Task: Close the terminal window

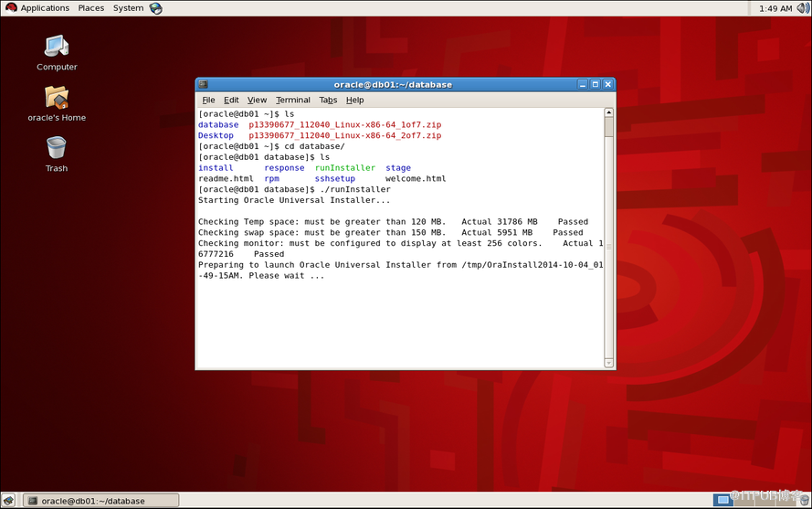Action: (608, 84)
